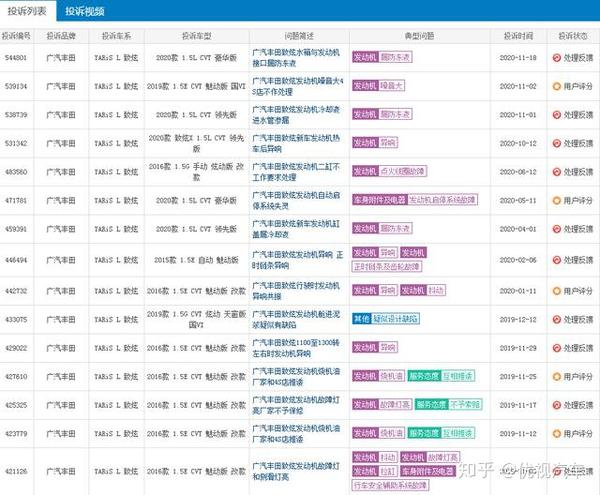Click 故障灯亮 tag in row 425325
Screen dimensions: 600x495
395,404
